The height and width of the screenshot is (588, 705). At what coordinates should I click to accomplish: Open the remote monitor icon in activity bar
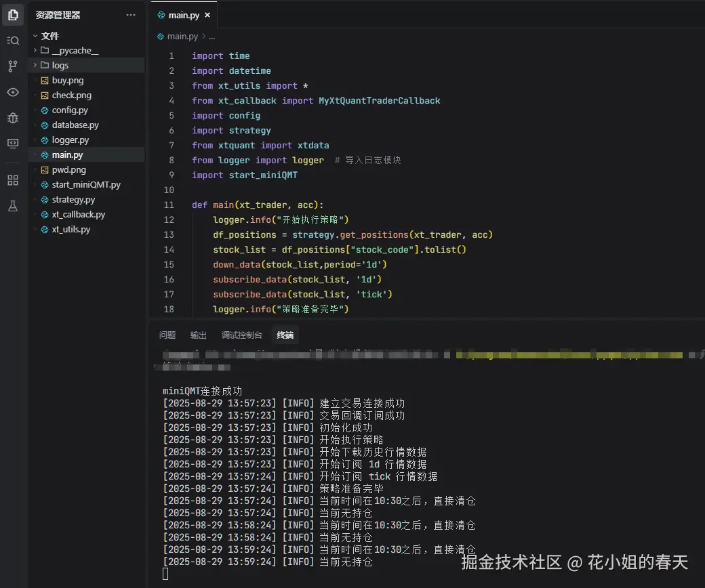tap(13, 144)
